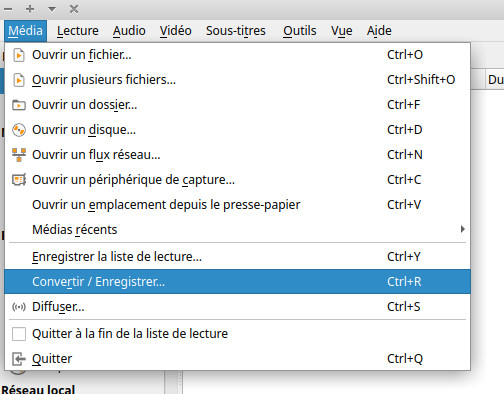
Task: Choose Ouvrir un fichier... entry
Action: point(237,55)
